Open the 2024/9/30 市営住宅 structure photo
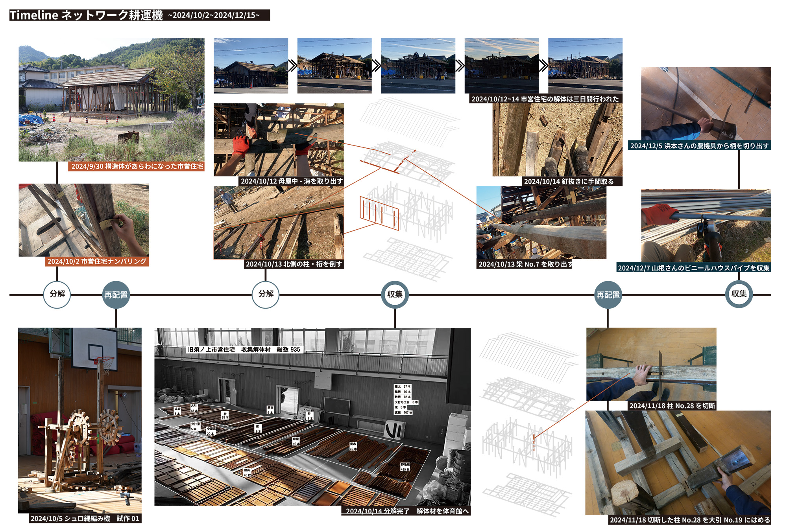 pyautogui.click(x=111, y=99)
